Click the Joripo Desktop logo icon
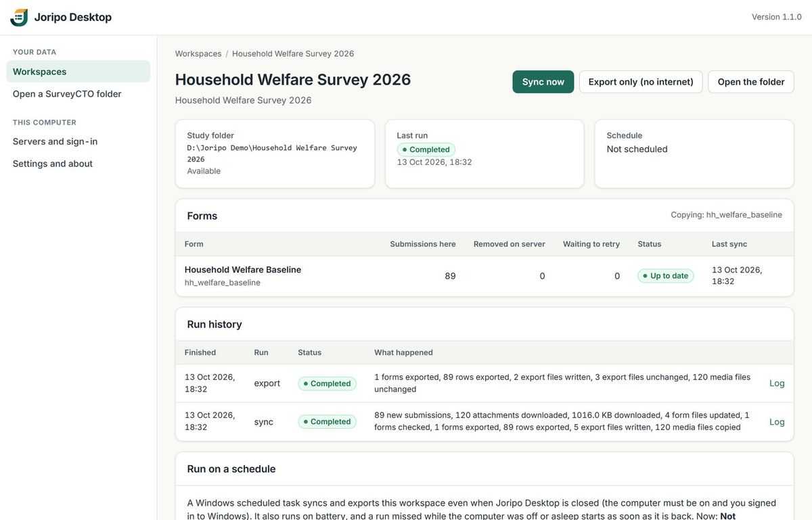This screenshot has height=520, width=812. tap(19, 18)
